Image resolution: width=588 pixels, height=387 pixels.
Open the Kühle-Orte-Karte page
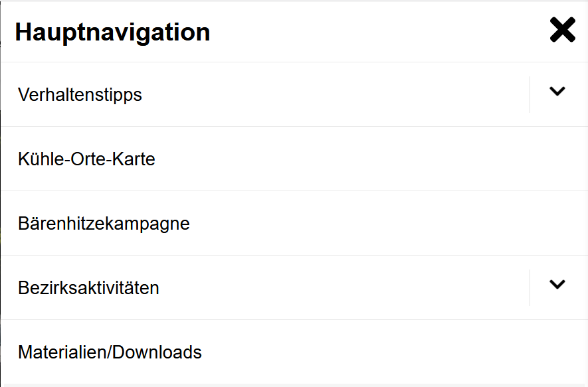click(86, 159)
